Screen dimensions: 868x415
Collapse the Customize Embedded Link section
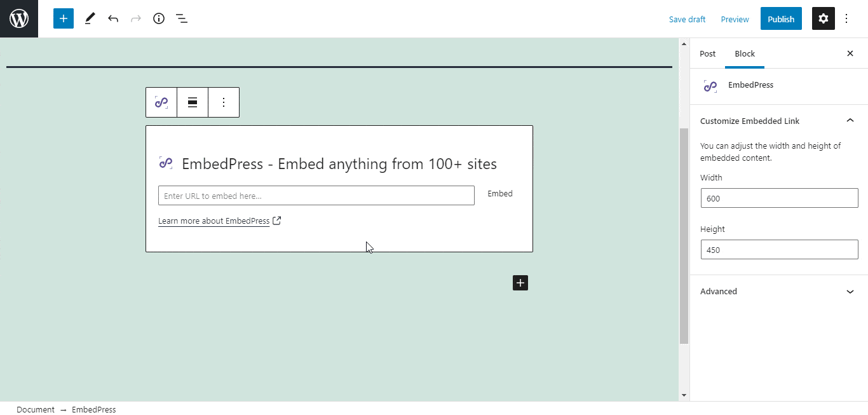click(850, 120)
